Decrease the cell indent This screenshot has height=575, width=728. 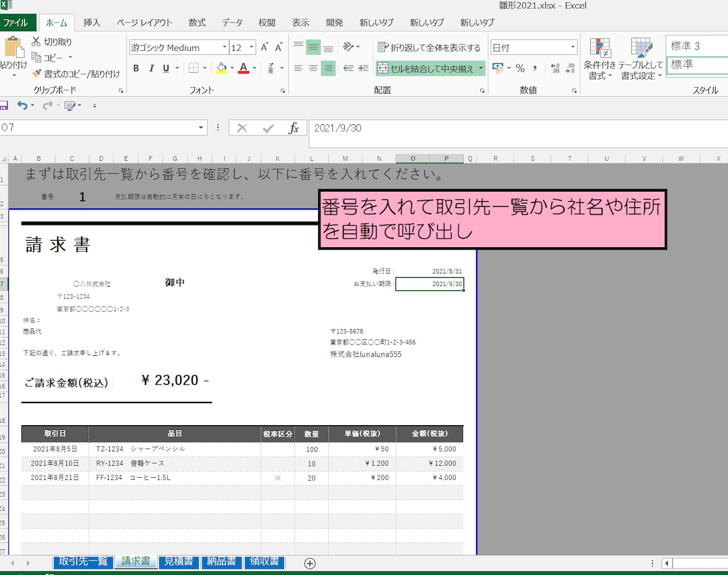[348, 68]
